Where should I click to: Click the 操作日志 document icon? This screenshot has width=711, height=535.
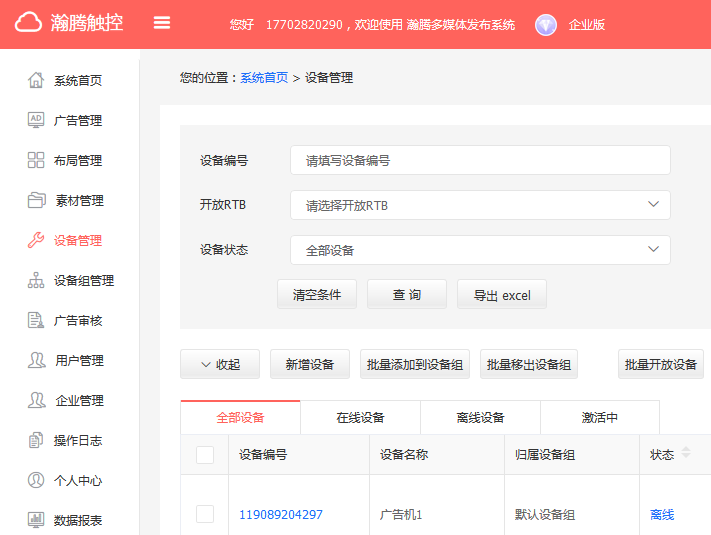pyautogui.click(x=36, y=440)
